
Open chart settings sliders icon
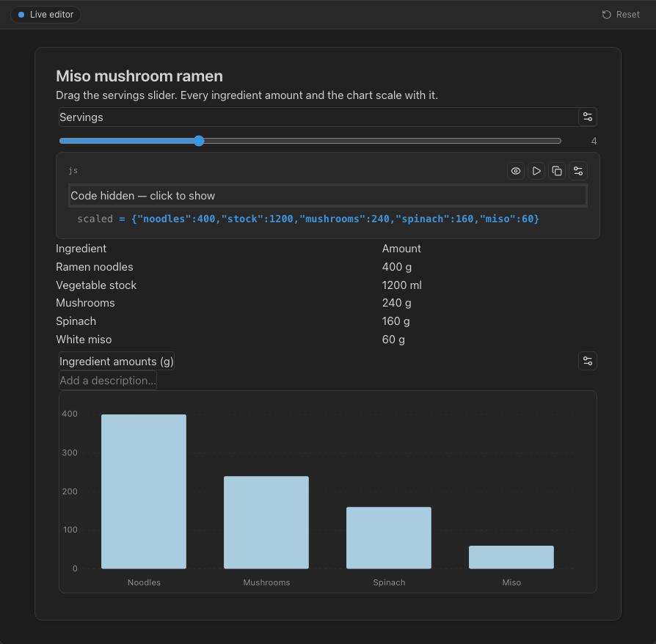[587, 361]
